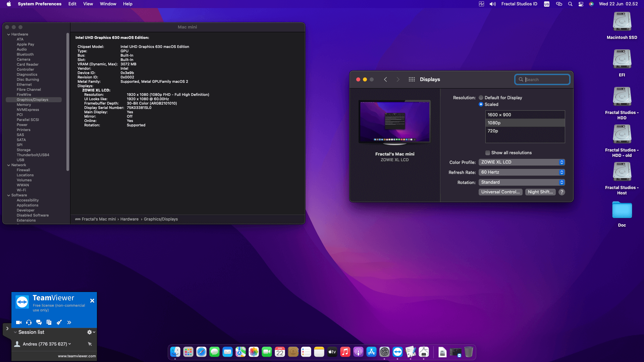This screenshot has width=644, height=362.
Task: Enable Show all resolutions checkbox
Action: tap(488, 153)
